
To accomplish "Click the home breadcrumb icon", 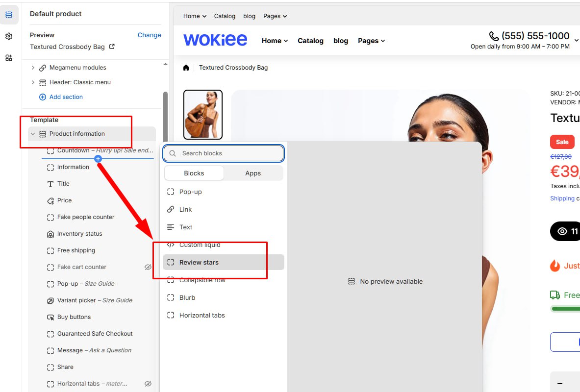I will (x=186, y=67).
